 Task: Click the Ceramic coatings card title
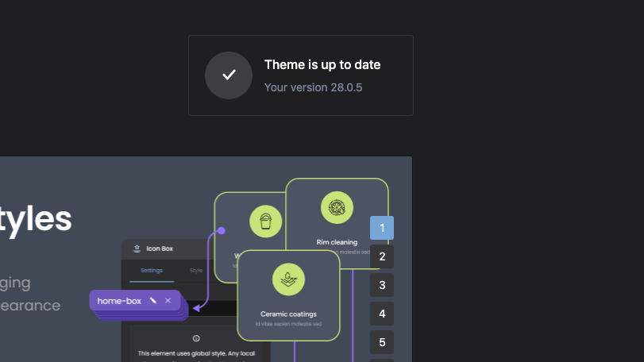click(x=288, y=314)
